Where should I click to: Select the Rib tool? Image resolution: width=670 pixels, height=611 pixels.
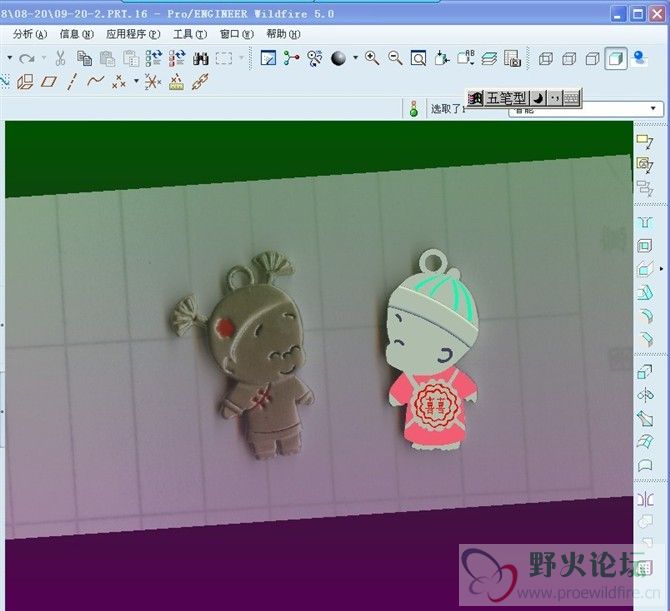point(645,269)
